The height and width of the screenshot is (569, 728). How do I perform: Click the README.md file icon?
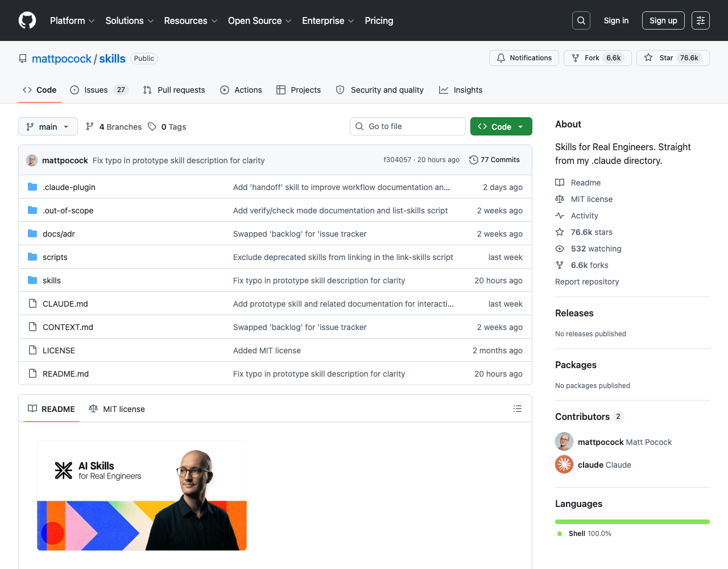(x=32, y=374)
